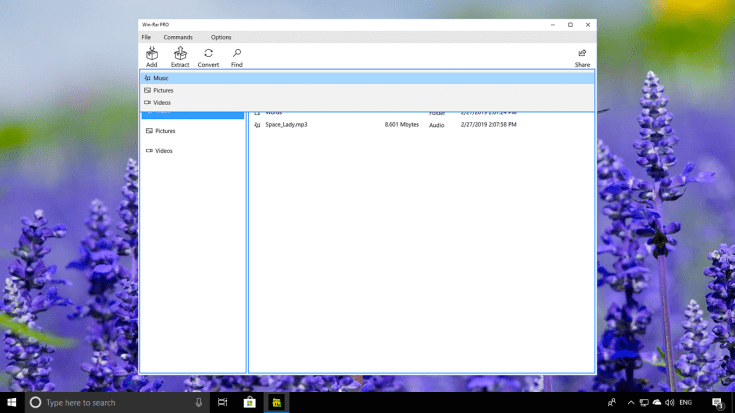Image resolution: width=735 pixels, height=413 pixels.
Task: Open the Windows Start menu
Action: tap(12, 402)
